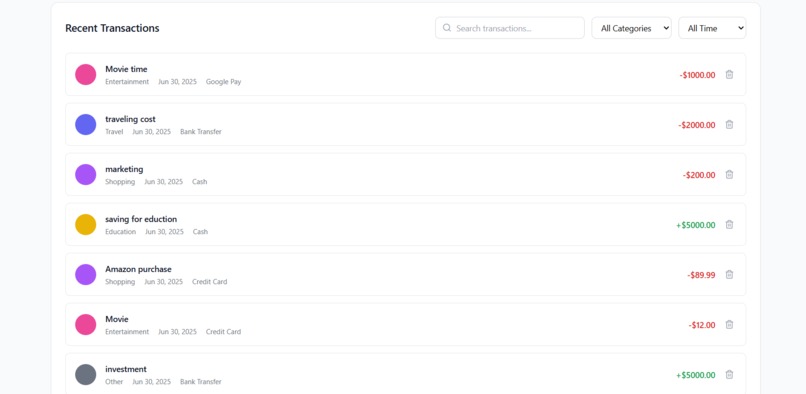Click Bank Transfer under traveling cost
Viewport: 806px width, 394px height.
(x=201, y=132)
